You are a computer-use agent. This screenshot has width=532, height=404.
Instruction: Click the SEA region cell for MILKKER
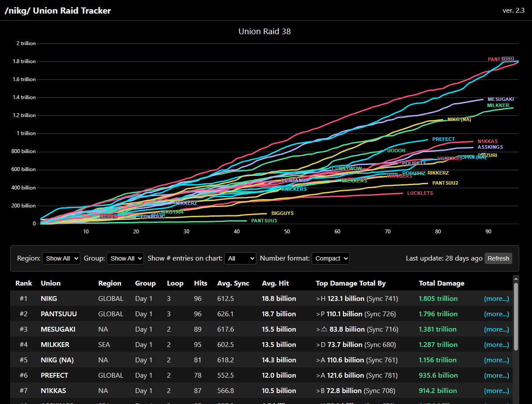tap(104, 345)
